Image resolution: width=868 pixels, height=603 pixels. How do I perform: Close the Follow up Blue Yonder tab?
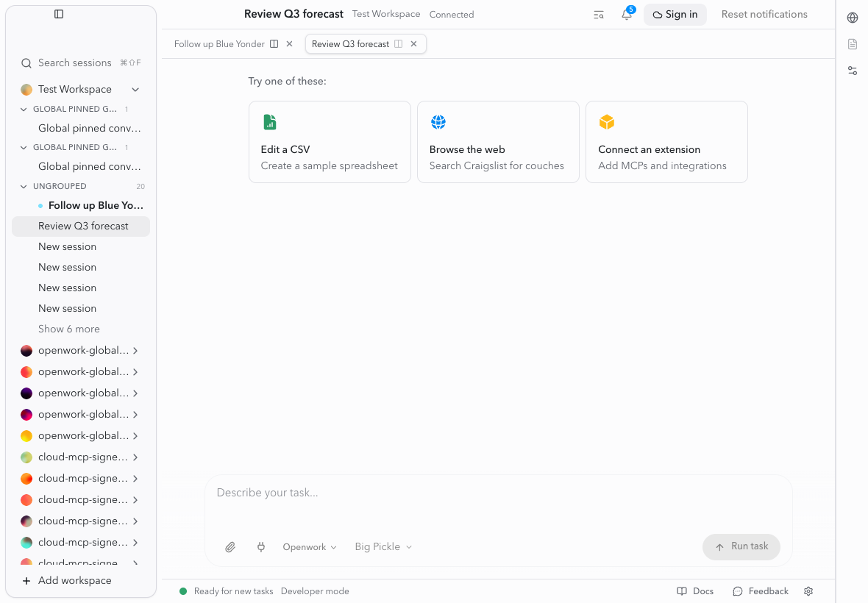pos(290,43)
